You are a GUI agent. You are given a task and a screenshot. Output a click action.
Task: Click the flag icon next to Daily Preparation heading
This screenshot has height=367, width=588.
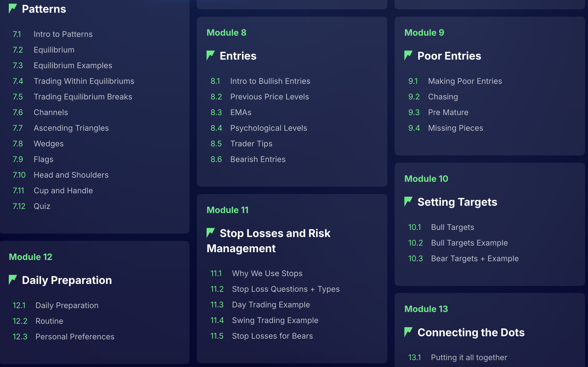(13, 280)
